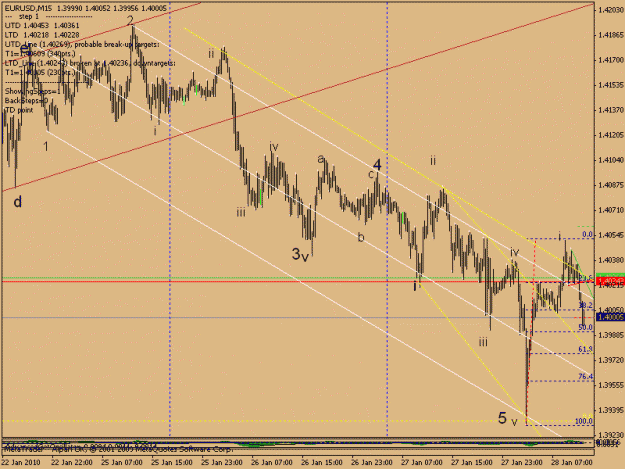Click the red price tag on the price axis
The width and height of the screenshot is (625, 469).
click(610, 282)
